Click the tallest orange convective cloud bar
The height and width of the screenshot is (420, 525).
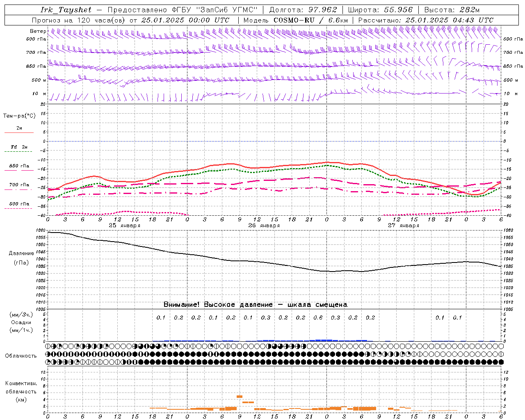[x=240, y=397]
